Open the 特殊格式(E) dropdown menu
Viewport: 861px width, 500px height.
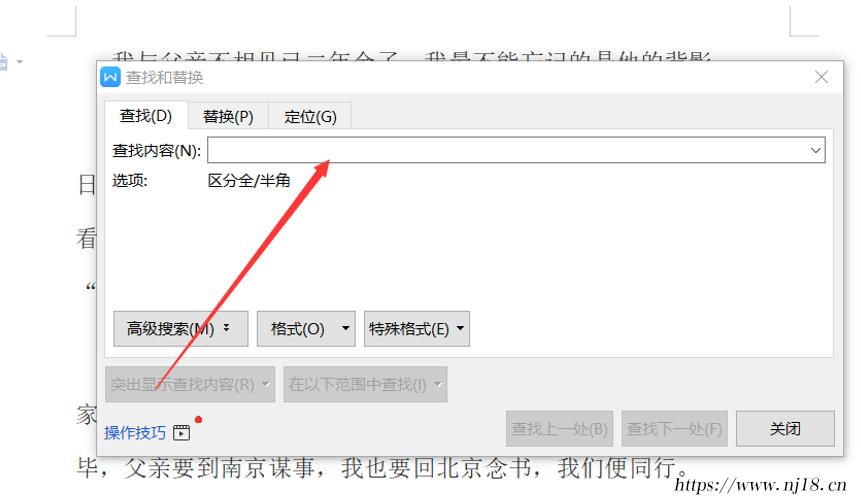click(417, 329)
